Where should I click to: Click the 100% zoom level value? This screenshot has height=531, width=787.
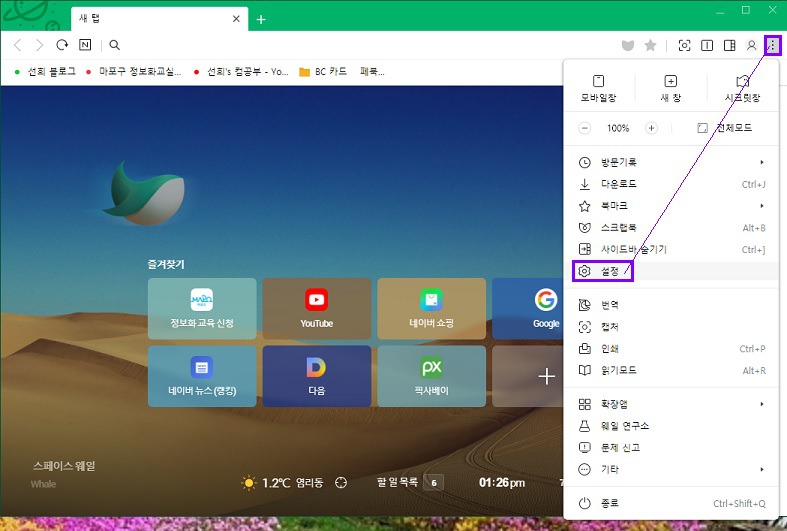coord(618,128)
